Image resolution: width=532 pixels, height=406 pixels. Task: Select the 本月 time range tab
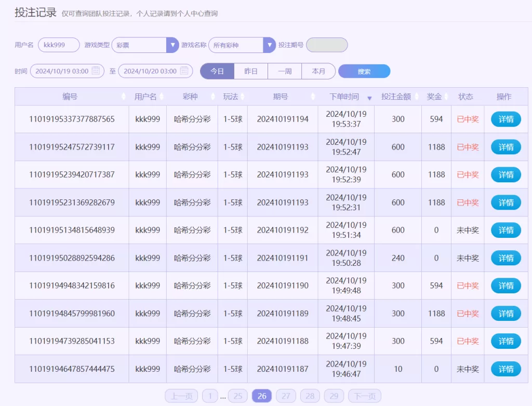coord(318,71)
